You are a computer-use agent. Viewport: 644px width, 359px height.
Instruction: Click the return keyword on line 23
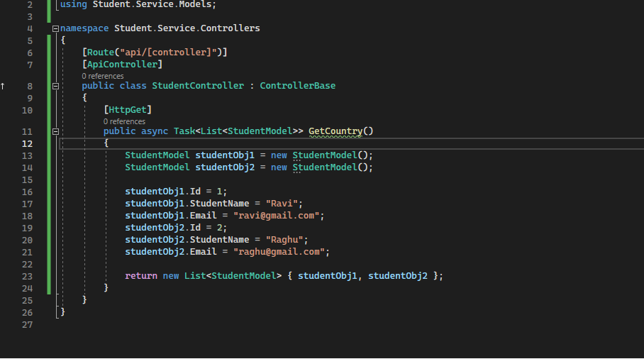click(x=141, y=276)
